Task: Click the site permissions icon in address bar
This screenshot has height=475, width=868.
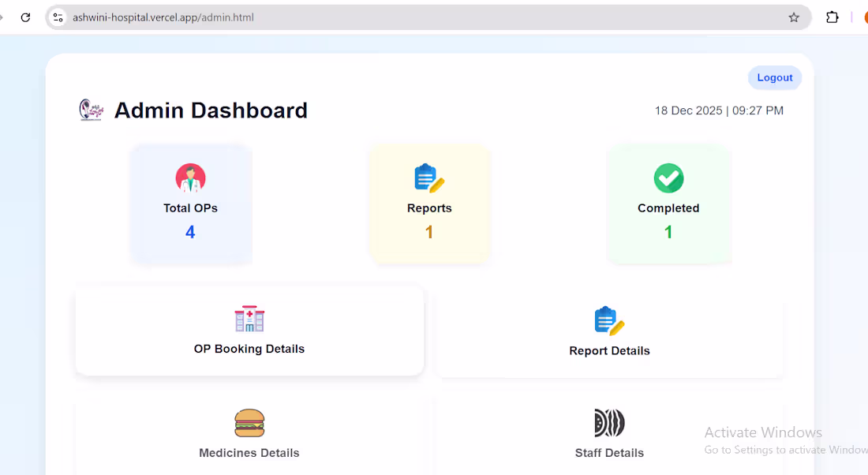Action: pyautogui.click(x=58, y=17)
